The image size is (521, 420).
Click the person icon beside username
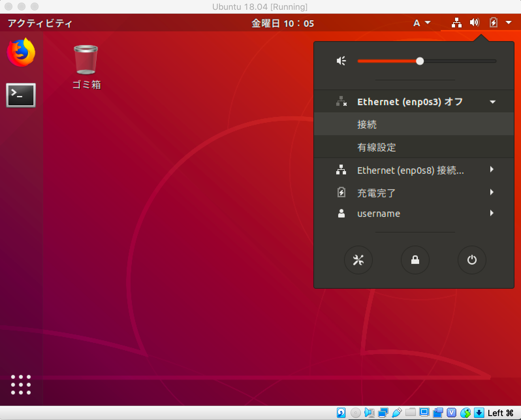pyautogui.click(x=341, y=214)
